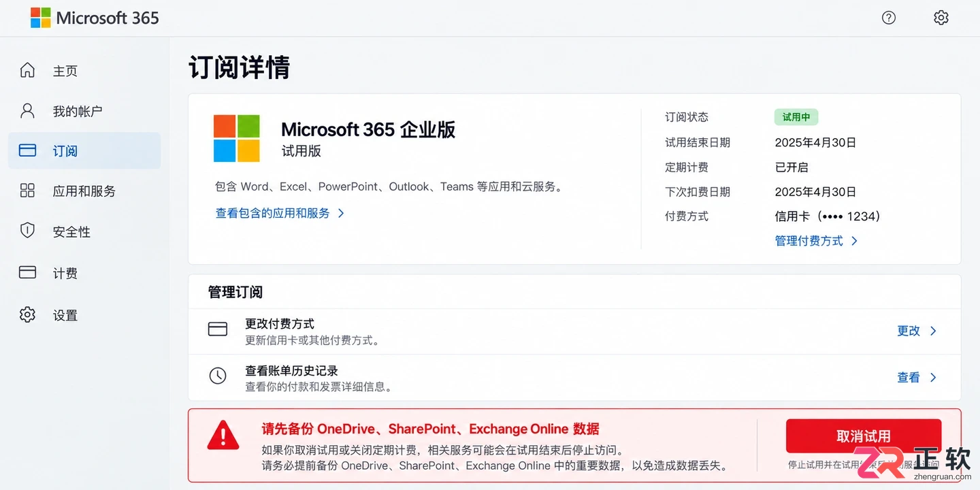
Task: Click the 查看账单历史记录 row title
Action: tap(292, 371)
